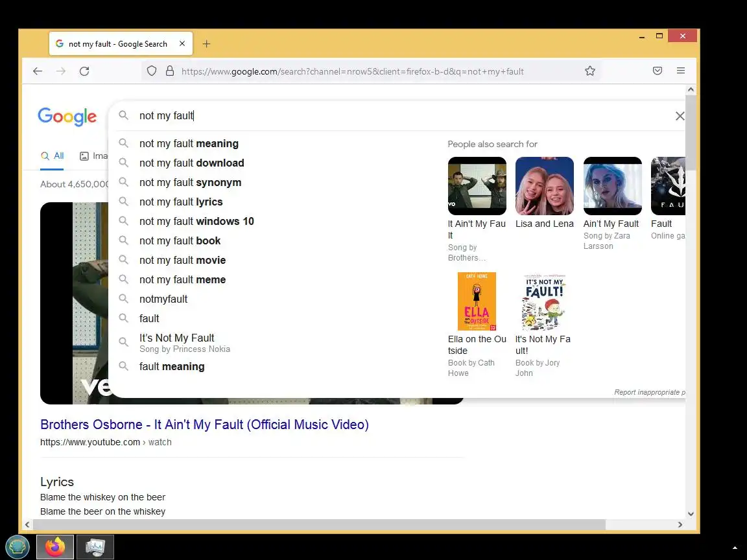Click the horizontal scrollbar thumb
The image size is (747, 560).
tap(319, 525)
